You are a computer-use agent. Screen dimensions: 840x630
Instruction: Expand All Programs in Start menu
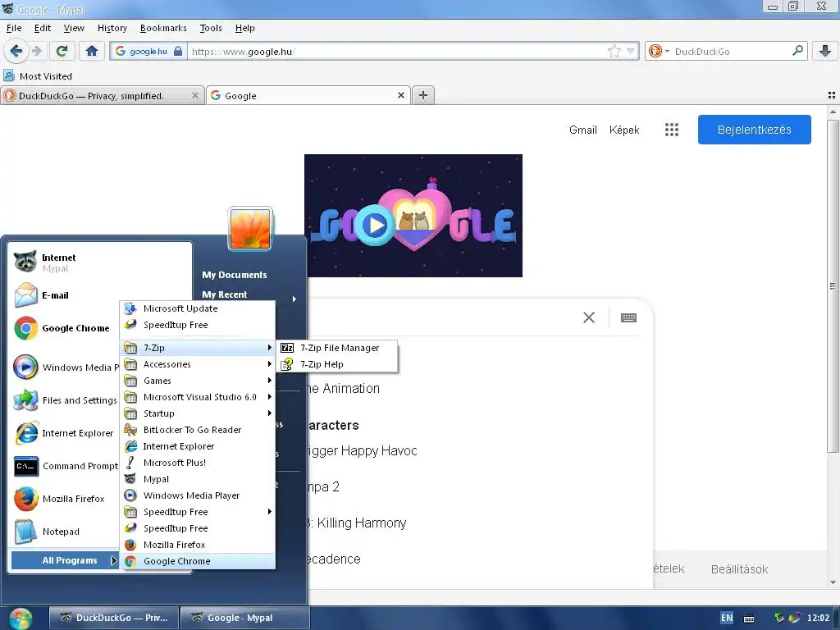tap(65, 560)
